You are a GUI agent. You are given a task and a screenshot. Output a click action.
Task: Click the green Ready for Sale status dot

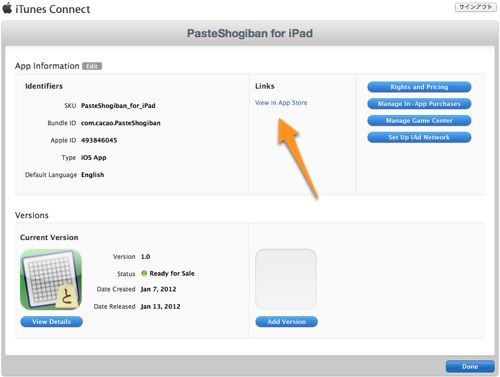tap(144, 273)
